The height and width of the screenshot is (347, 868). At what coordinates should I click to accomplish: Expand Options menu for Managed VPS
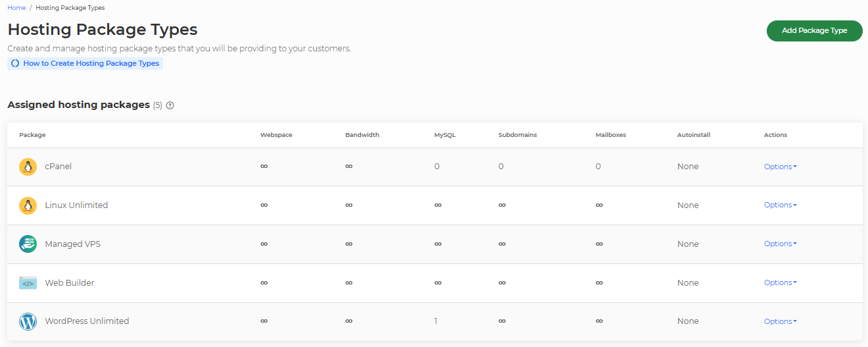click(x=780, y=244)
